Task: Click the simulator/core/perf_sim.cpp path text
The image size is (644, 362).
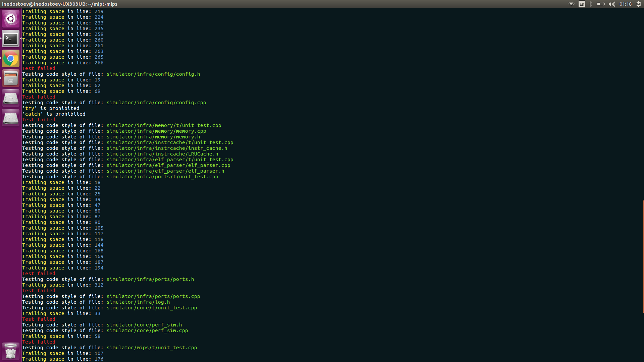Action: coord(147,330)
